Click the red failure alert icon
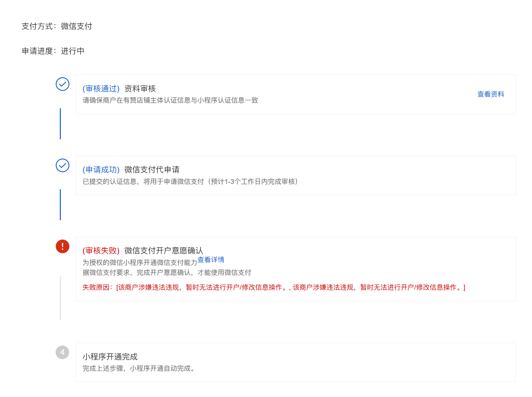Screen dimensions: 532x397 62,247
